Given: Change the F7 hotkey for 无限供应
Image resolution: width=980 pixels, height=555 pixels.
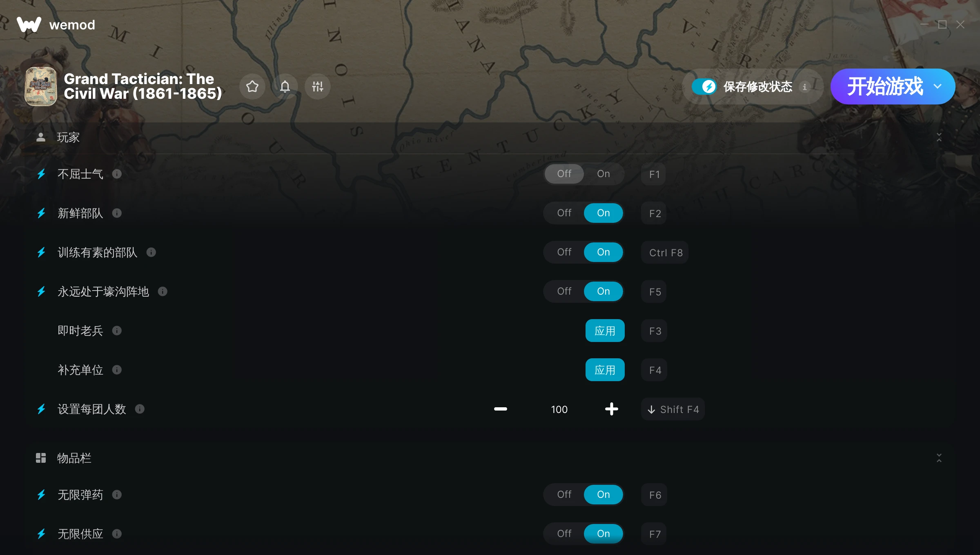Looking at the screenshot, I should (655, 534).
